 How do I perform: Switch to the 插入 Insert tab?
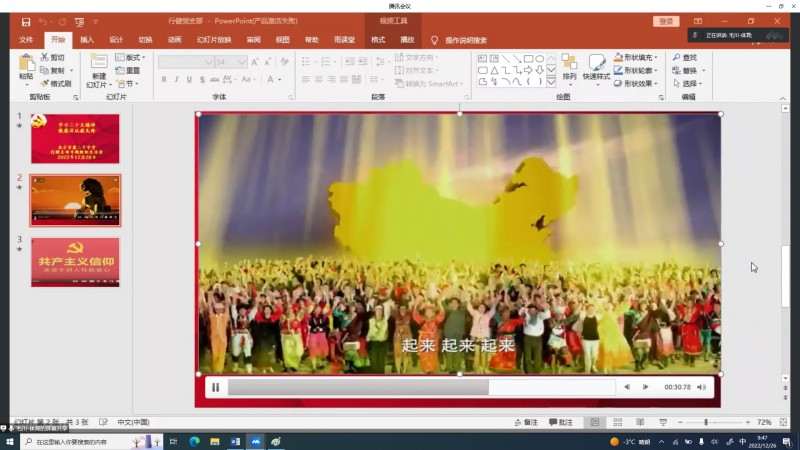87,40
